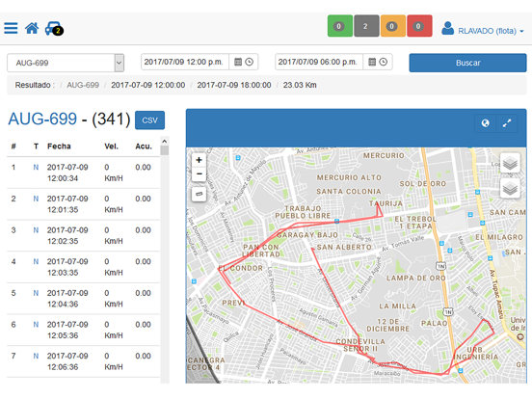
Task: Open the hamburger navigation menu
Action: 11,28
